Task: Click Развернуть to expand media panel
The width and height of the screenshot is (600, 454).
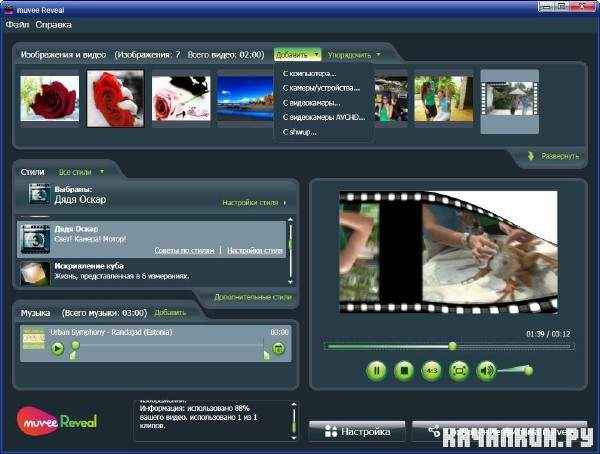Action: (560, 156)
